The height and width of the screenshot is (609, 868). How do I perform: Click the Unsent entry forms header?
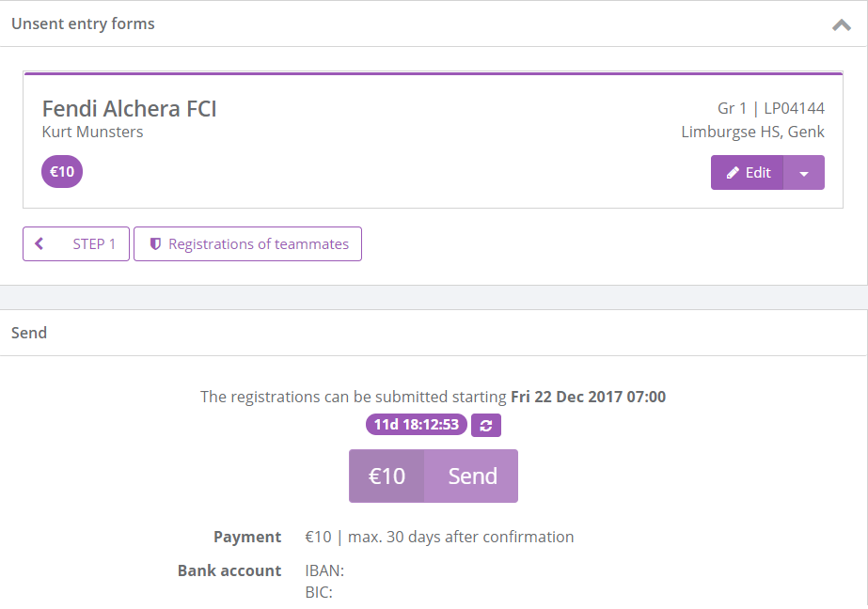click(x=83, y=23)
